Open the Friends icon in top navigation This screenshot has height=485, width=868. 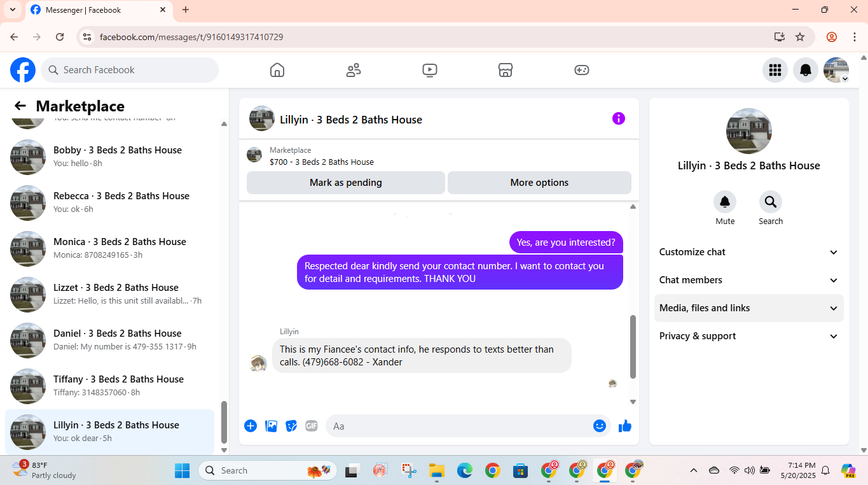tap(354, 70)
